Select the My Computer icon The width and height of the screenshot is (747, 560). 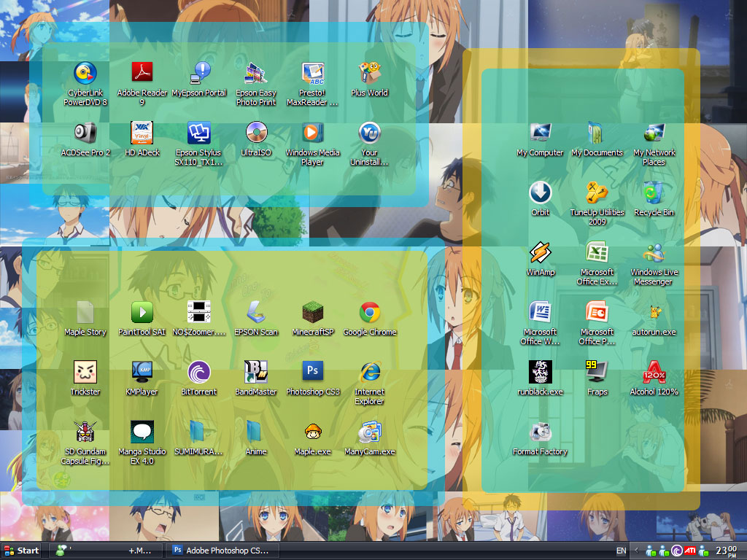[541, 133]
